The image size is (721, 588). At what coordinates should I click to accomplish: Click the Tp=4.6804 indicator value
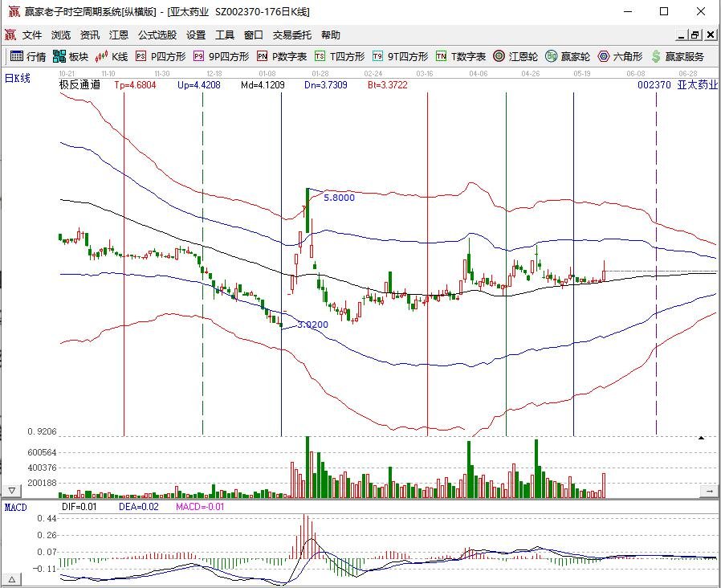coord(135,85)
